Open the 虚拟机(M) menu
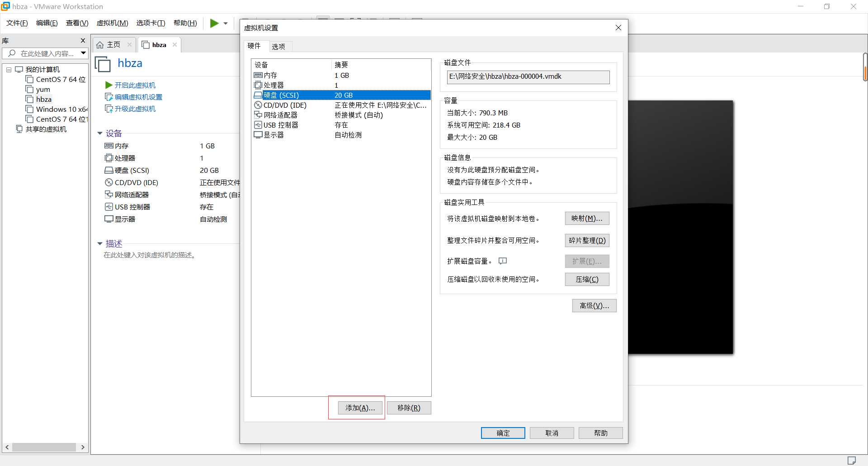Image resolution: width=868 pixels, height=466 pixels. click(113, 23)
